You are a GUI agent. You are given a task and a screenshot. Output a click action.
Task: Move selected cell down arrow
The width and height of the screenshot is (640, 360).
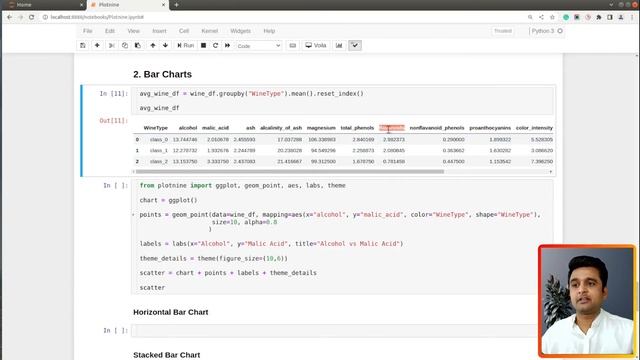(165, 45)
